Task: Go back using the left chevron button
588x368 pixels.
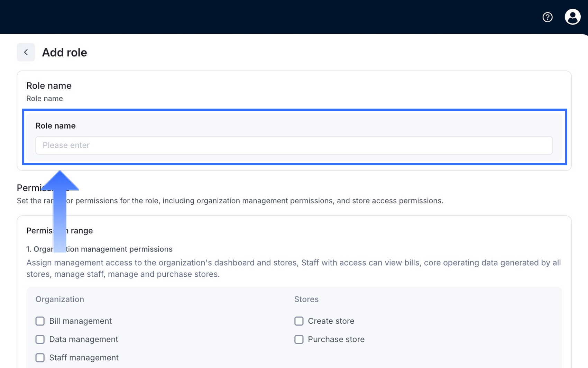Action: coord(26,52)
